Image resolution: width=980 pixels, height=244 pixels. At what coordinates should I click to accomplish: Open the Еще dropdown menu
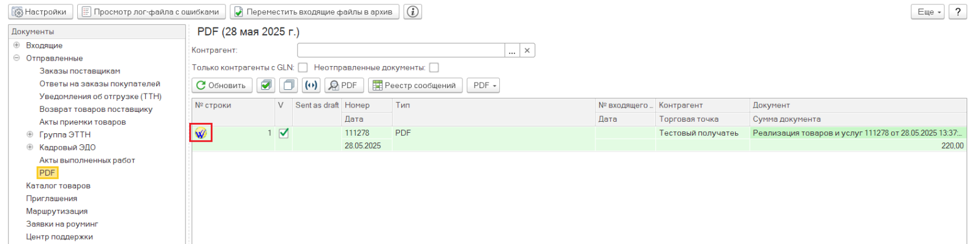928,12
